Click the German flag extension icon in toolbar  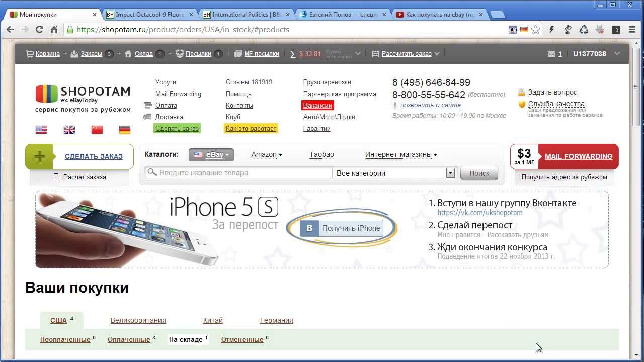524,30
